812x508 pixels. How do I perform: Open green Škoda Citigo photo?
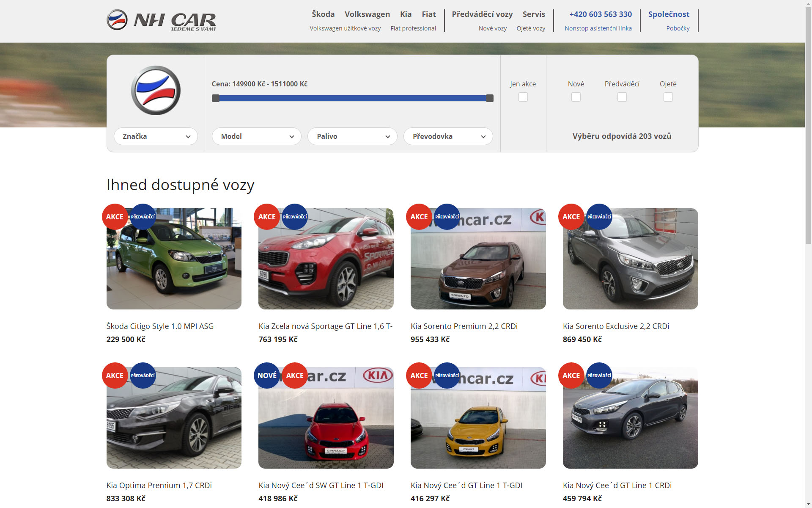[x=174, y=259]
